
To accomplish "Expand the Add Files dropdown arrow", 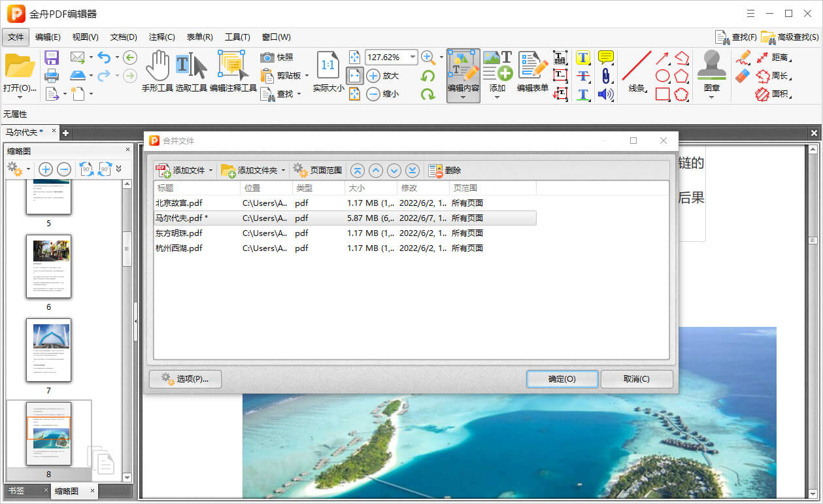I will point(210,171).
